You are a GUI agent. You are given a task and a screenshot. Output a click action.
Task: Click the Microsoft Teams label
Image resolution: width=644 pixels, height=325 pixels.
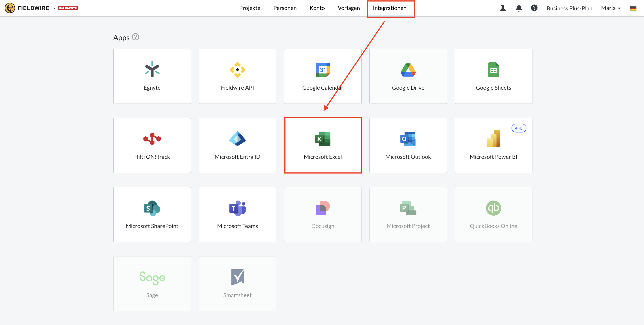(x=237, y=226)
